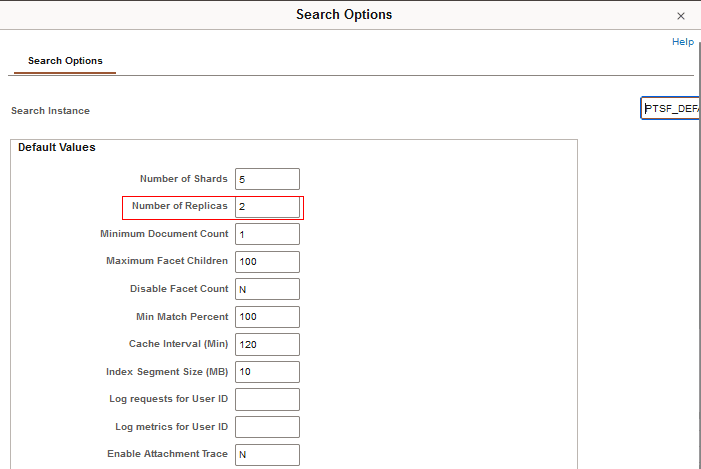Screen dimensions: 701x469
Task: Click the Maximum Facet Children field
Action: [267, 262]
